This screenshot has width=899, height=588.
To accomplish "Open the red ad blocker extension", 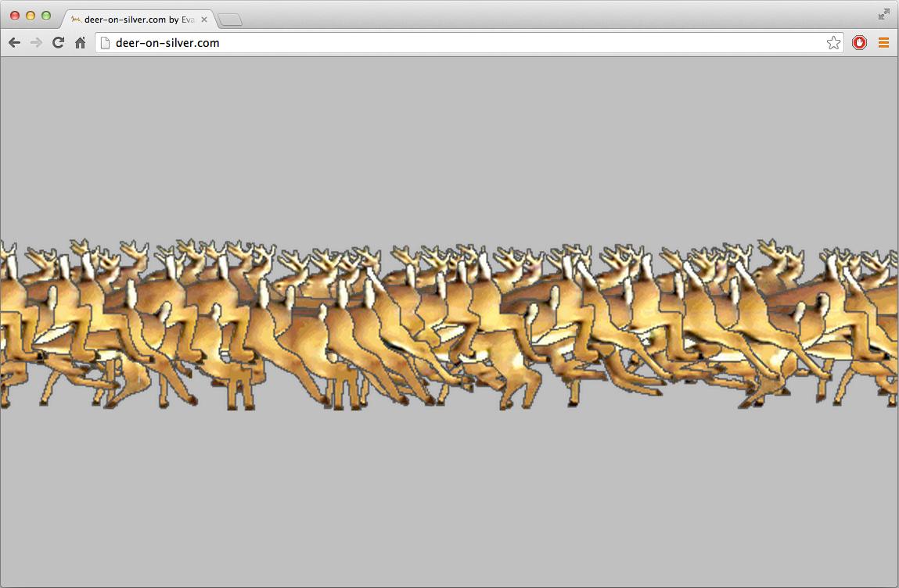I will pos(859,42).
